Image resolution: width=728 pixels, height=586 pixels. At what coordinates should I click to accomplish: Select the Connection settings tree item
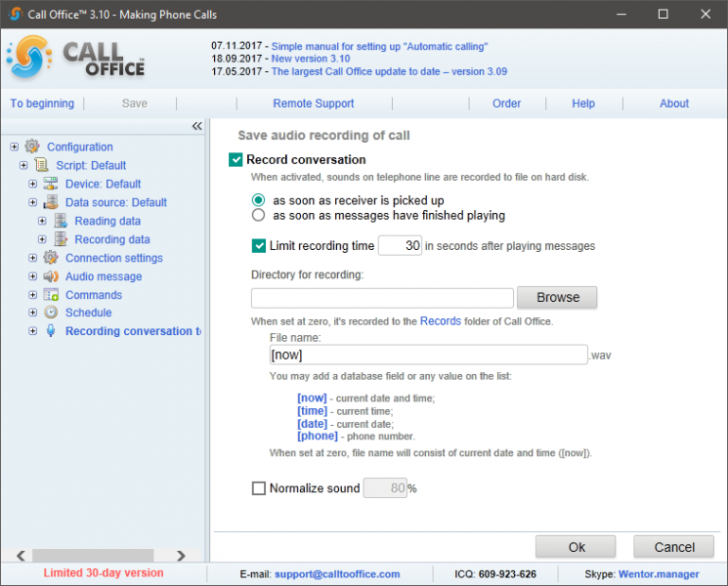(114, 258)
